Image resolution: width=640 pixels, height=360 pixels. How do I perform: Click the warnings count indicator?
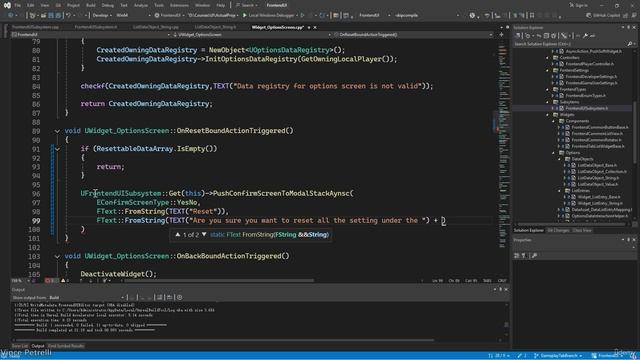[65, 281]
